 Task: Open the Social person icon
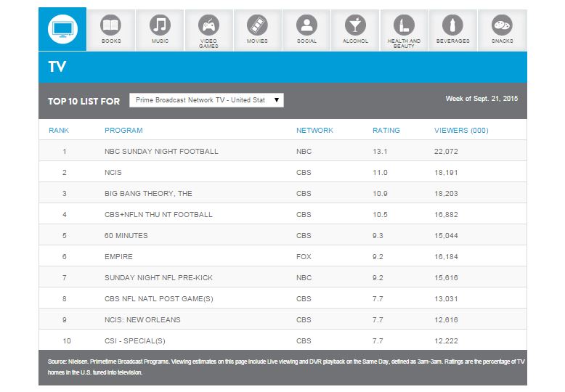coord(306,25)
